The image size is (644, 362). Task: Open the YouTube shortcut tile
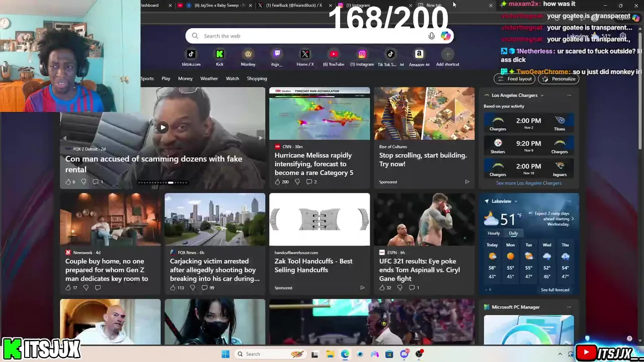point(334,57)
